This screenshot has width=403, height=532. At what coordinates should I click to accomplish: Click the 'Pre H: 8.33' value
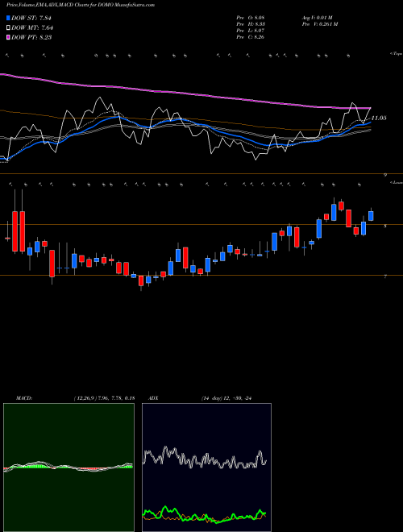(251, 24)
